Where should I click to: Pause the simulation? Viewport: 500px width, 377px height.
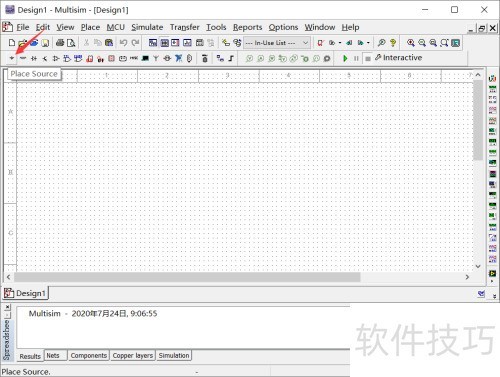click(x=356, y=58)
